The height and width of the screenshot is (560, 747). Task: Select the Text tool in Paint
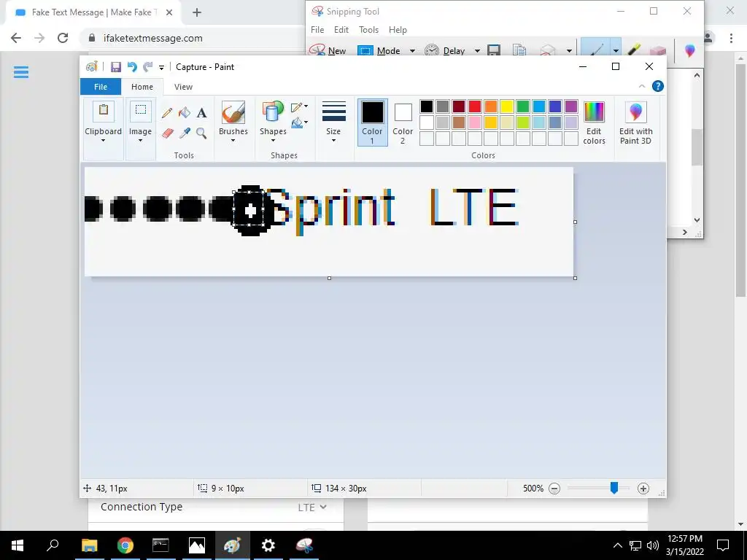tap(202, 113)
